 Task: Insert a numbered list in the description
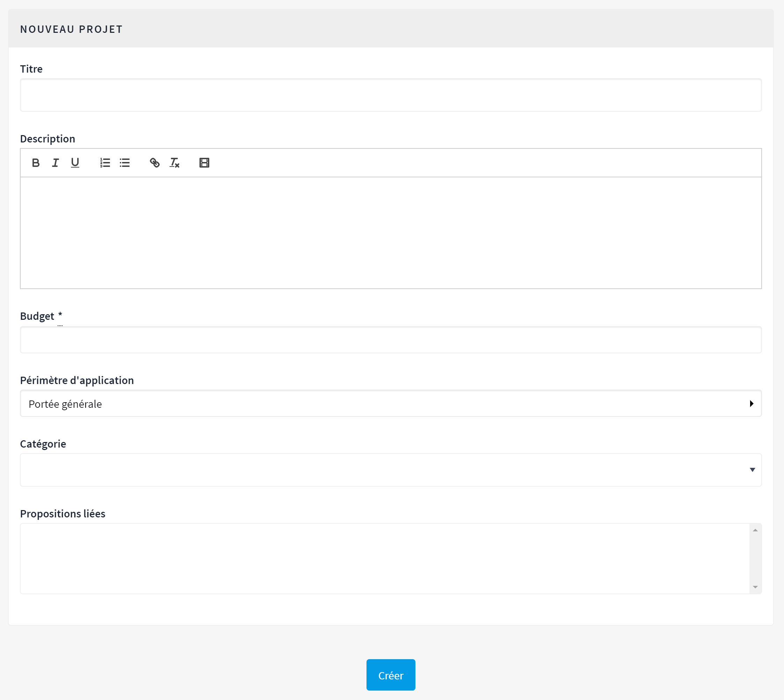click(105, 163)
